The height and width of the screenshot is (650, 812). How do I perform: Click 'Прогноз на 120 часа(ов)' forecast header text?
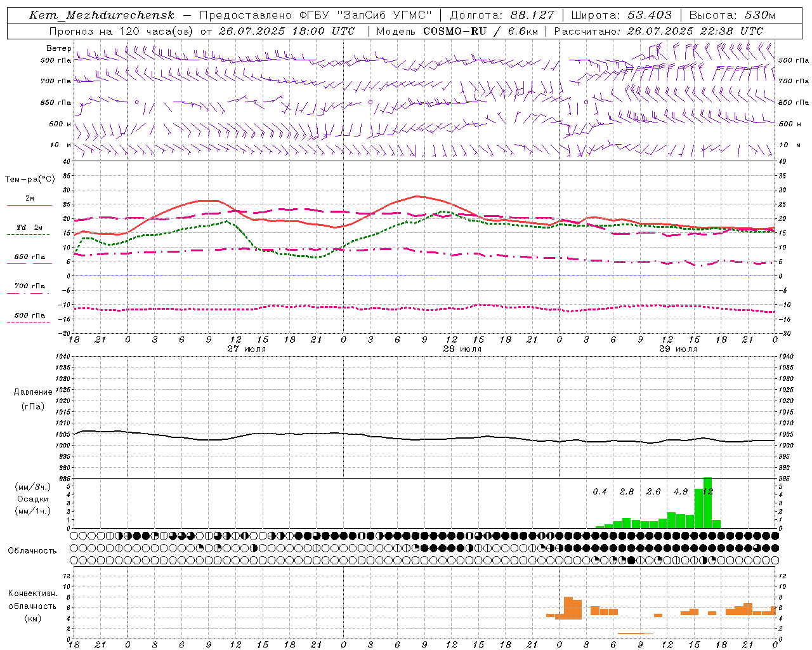[x=122, y=31]
